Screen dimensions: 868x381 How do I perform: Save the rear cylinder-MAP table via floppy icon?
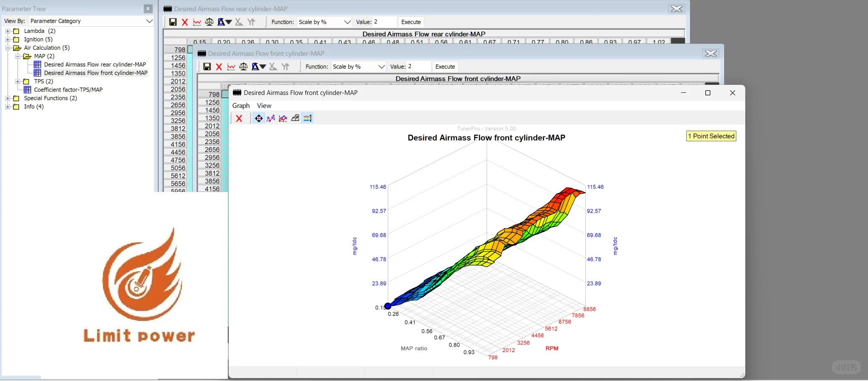[173, 22]
